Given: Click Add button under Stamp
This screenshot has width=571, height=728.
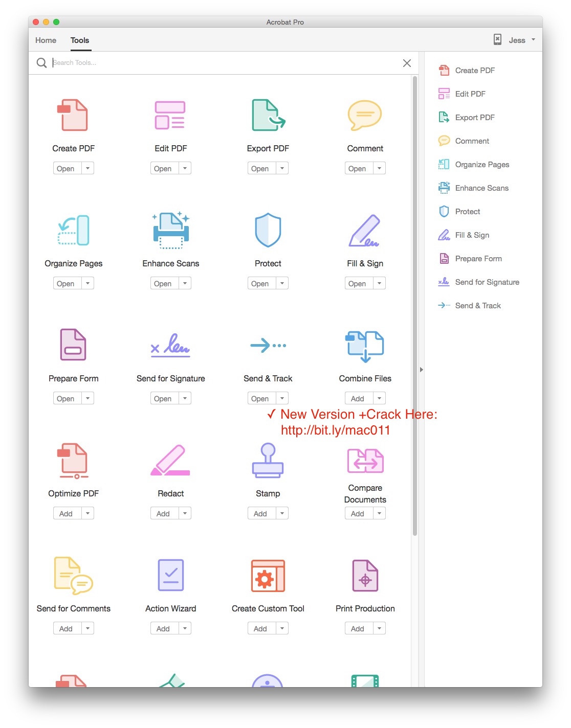Looking at the screenshot, I should click(x=262, y=513).
